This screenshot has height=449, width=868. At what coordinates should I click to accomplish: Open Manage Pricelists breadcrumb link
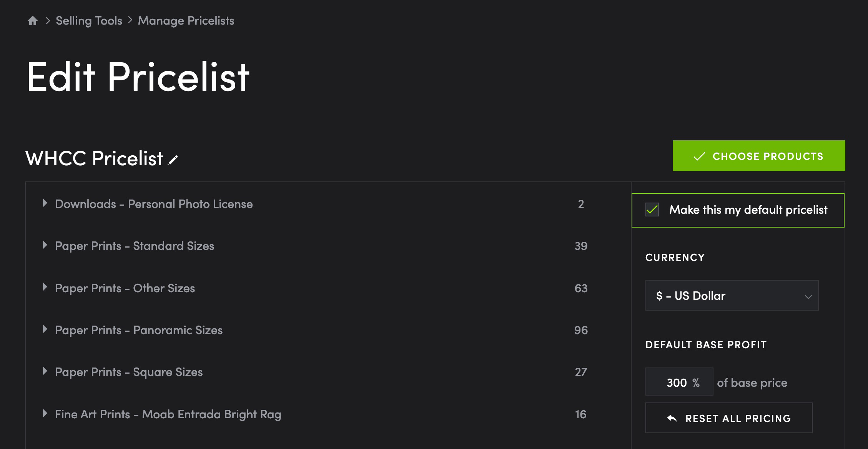[186, 21]
